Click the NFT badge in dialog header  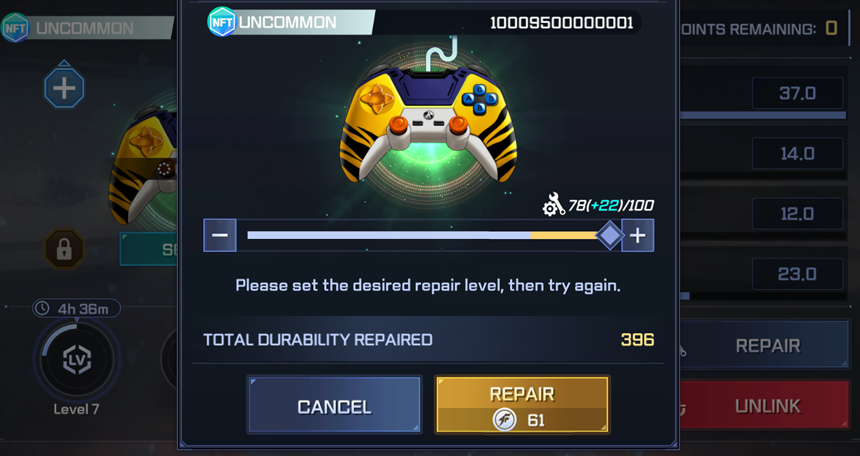[222, 22]
